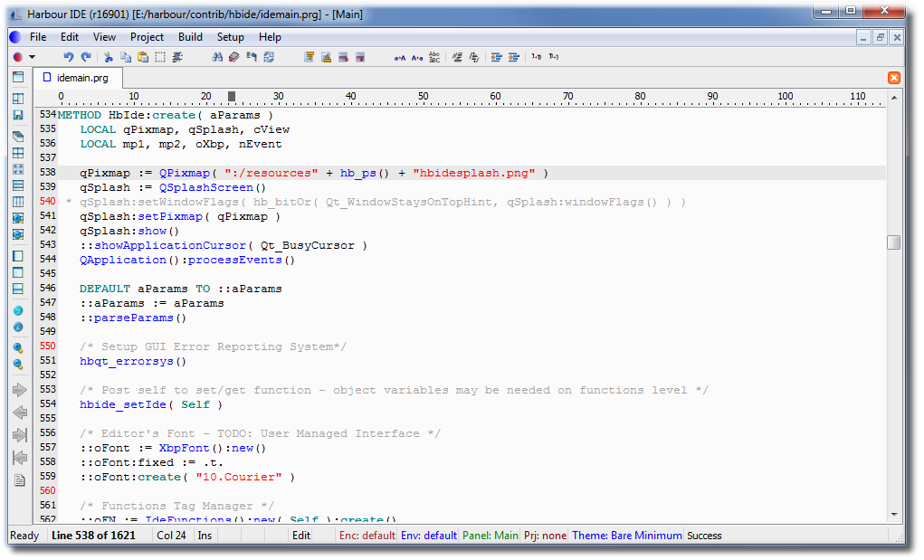
Task: Click the document page icon at sidebar bottom
Action: point(18,480)
